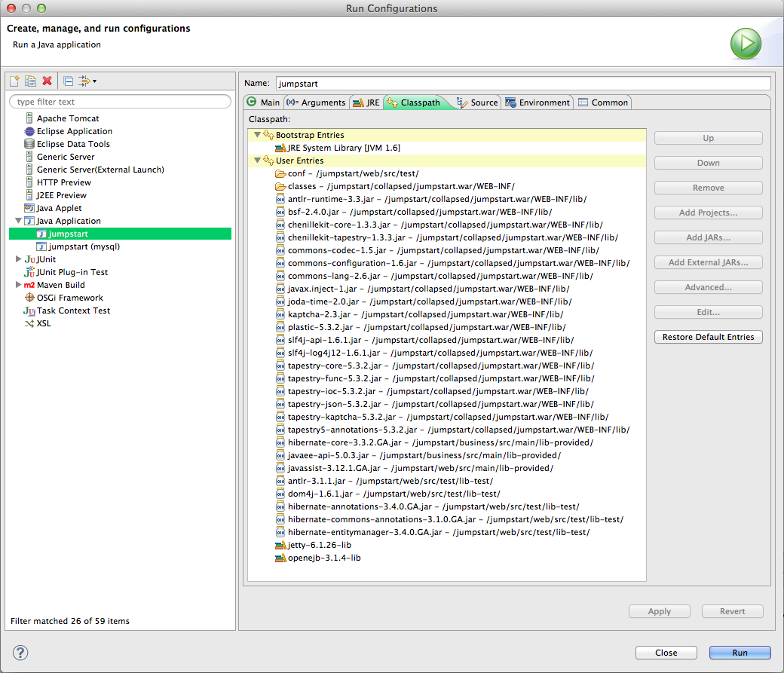Switch to the Source tab
The width and height of the screenshot is (784, 673).
tap(477, 102)
